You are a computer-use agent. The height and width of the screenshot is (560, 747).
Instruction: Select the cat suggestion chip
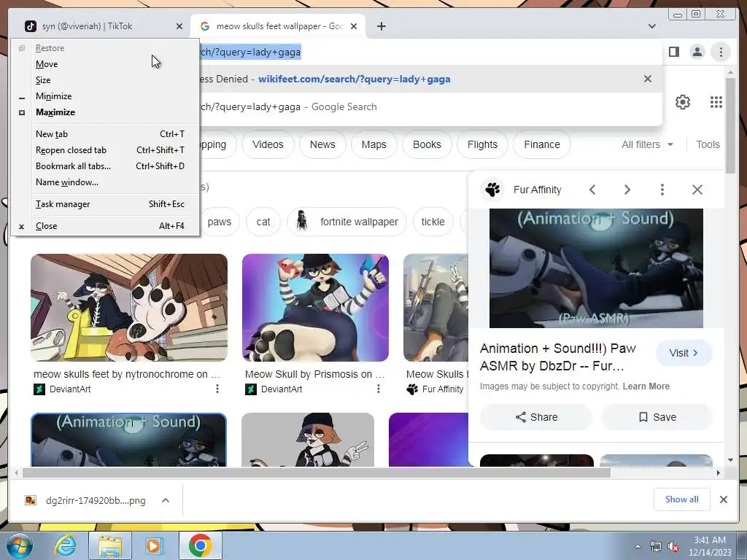(x=263, y=222)
